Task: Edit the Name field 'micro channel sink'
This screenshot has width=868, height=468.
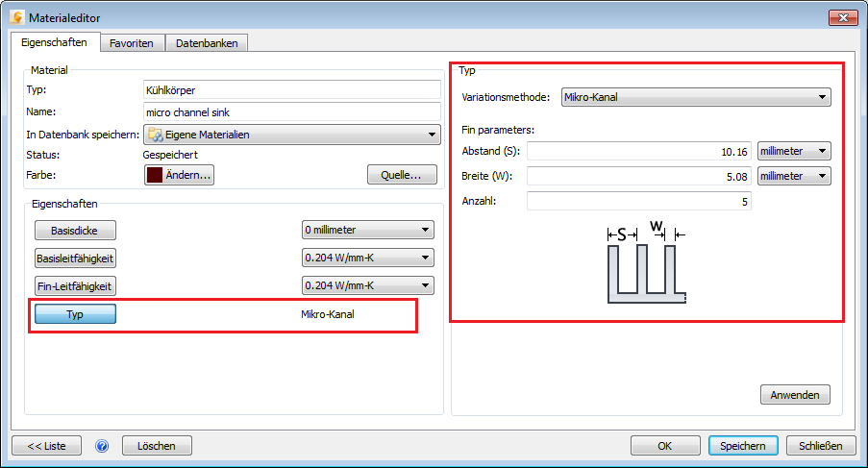Action: (x=291, y=112)
